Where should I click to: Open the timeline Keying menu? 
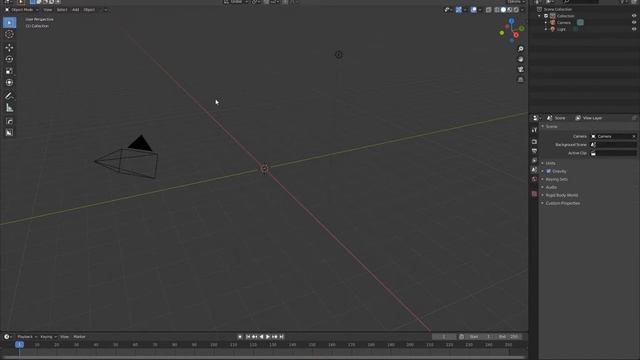pos(48,337)
